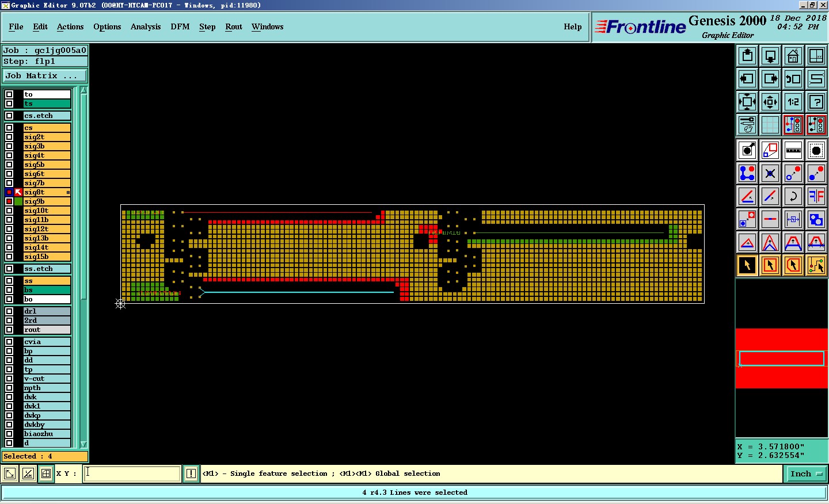Check the drl layer display box

pos(9,311)
